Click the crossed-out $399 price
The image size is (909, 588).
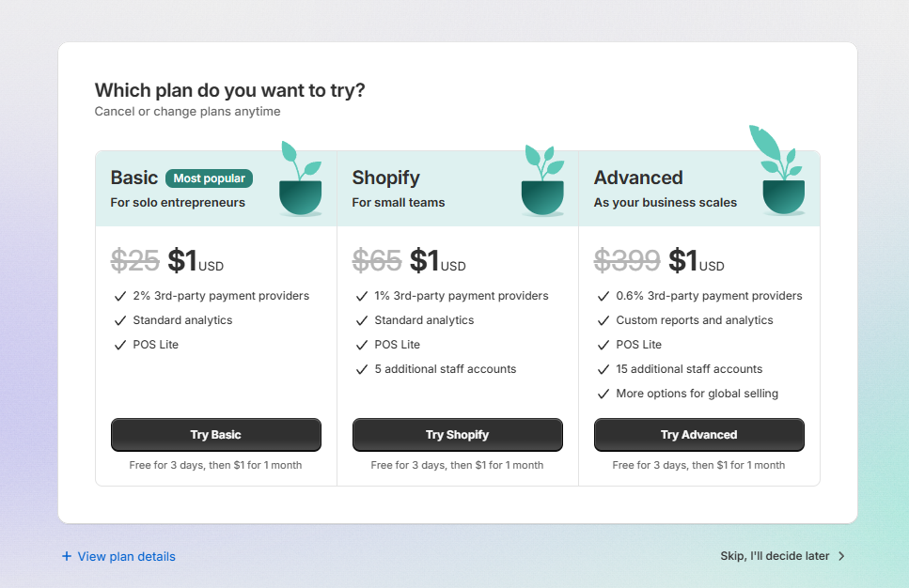(x=627, y=260)
